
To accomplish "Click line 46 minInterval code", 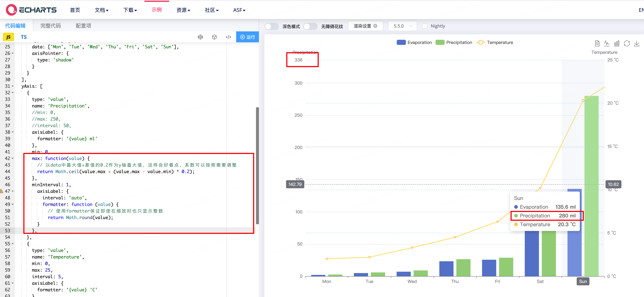I will (51, 185).
